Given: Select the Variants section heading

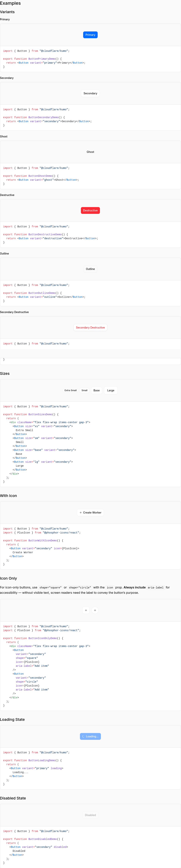Looking at the screenshot, I should pos(7,12).
